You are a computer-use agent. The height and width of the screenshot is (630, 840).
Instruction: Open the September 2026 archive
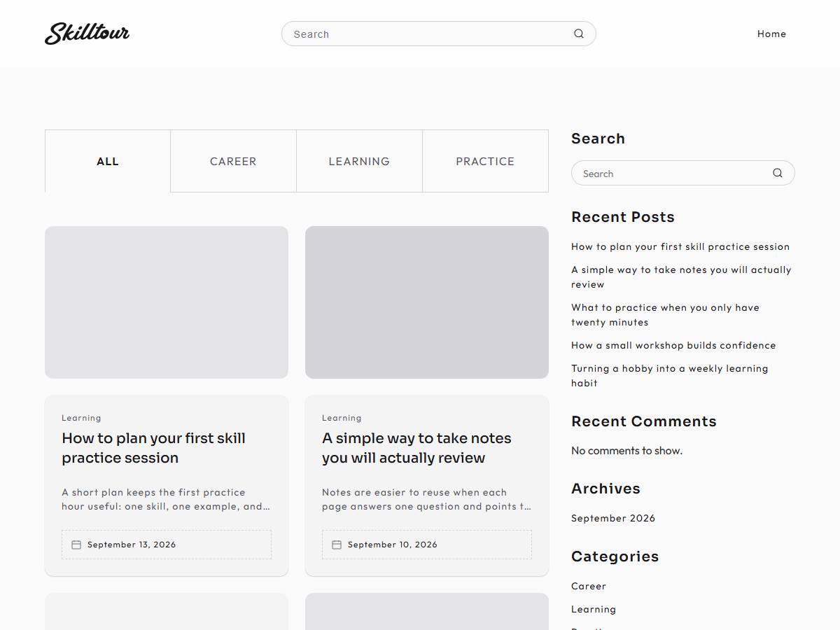point(613,518)
